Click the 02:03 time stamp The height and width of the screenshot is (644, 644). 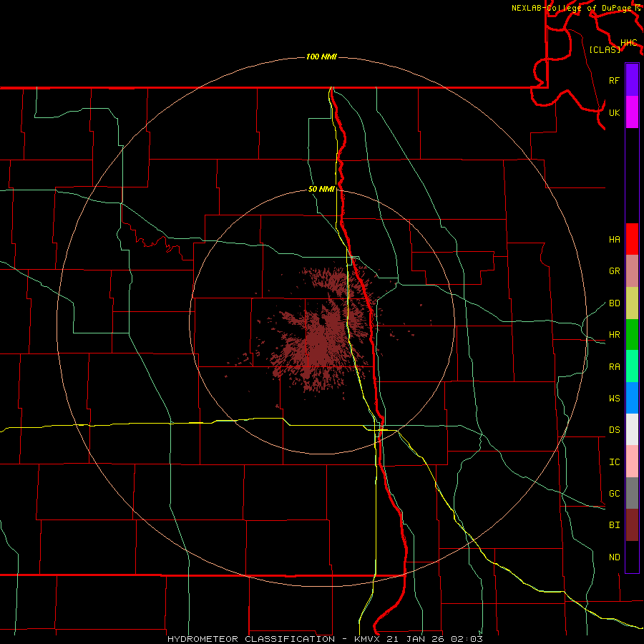(467, 639)
